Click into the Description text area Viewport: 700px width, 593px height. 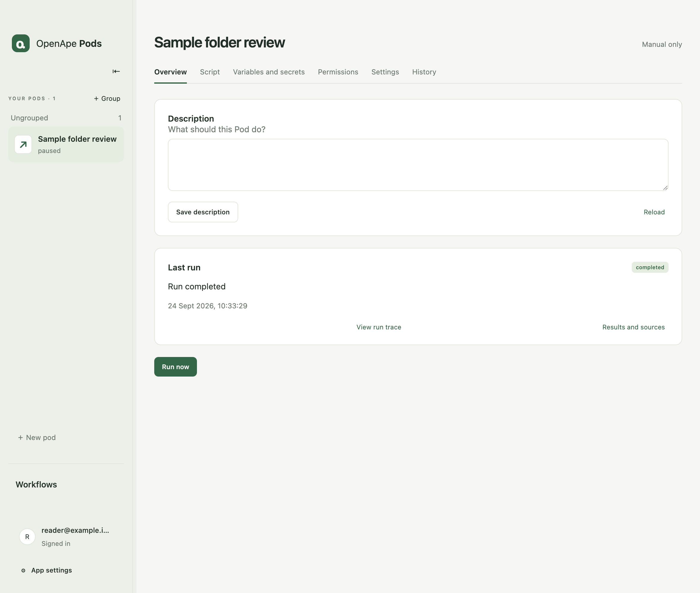point(418,165)
